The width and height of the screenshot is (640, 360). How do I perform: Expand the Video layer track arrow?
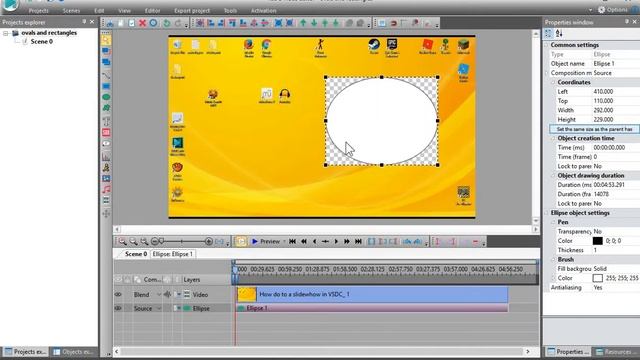(178, 294)
